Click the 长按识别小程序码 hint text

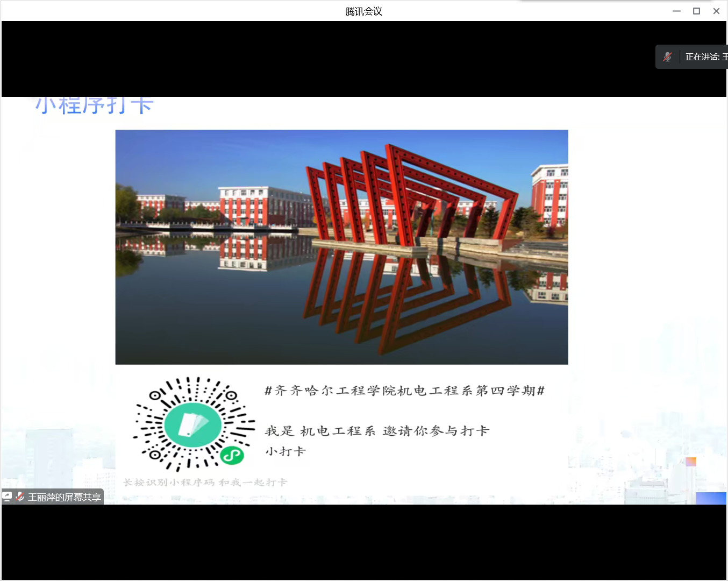205,483
